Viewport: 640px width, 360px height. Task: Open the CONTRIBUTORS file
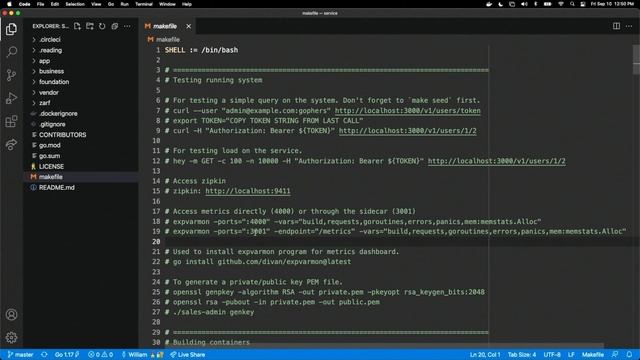click(x=62, y=135)
